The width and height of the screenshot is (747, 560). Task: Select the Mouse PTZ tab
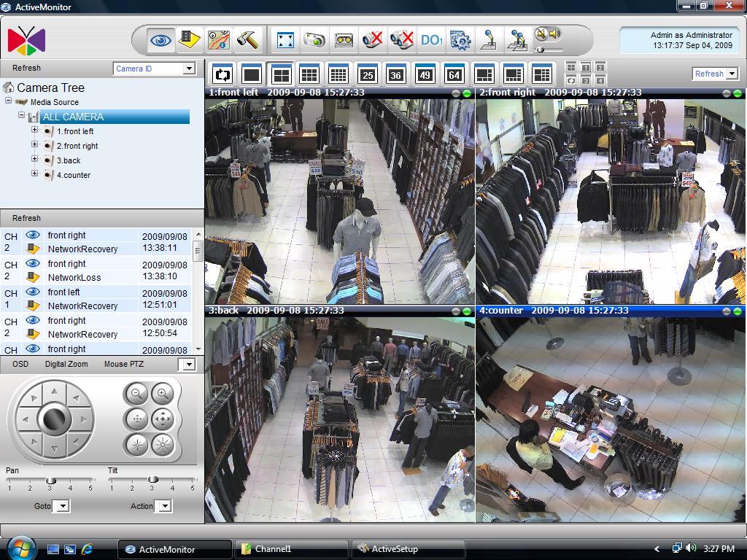[125, 364]
